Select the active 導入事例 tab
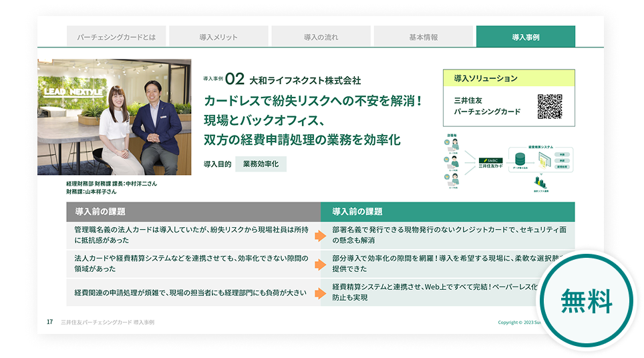Image resolution: width=644 pixels, height=358 pixels. [x=525, y=37]
